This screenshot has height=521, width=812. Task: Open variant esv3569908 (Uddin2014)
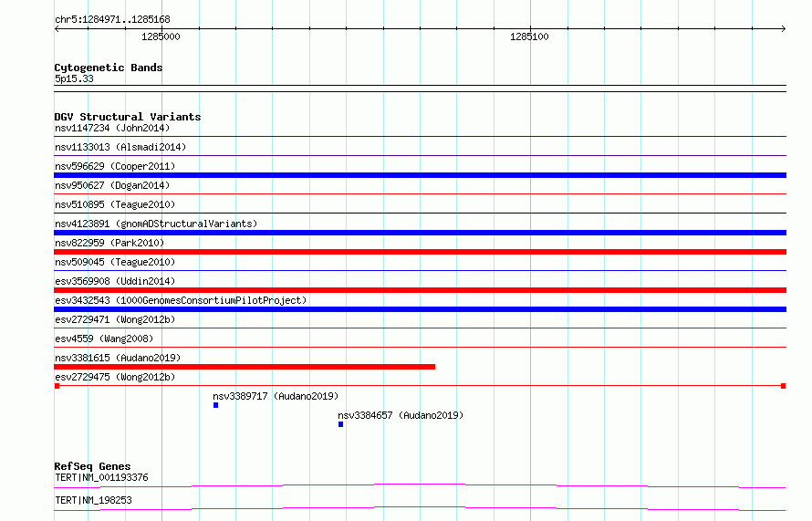[x=115, y=281]
